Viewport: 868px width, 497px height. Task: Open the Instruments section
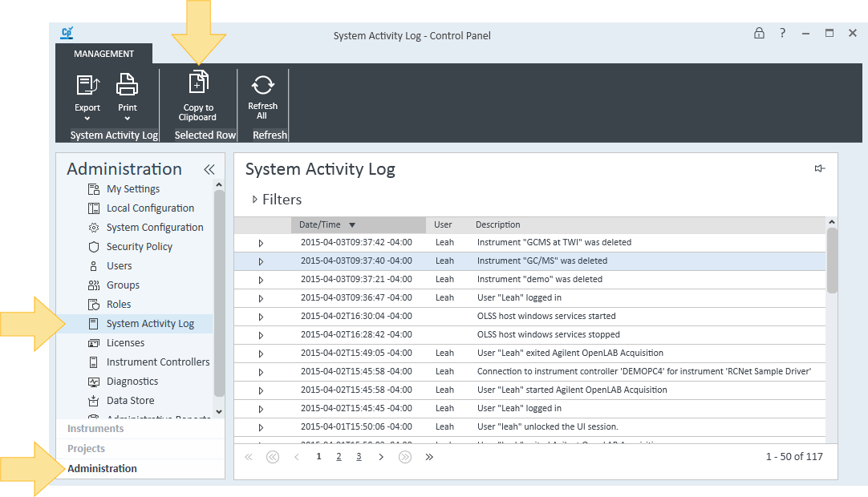95,428
